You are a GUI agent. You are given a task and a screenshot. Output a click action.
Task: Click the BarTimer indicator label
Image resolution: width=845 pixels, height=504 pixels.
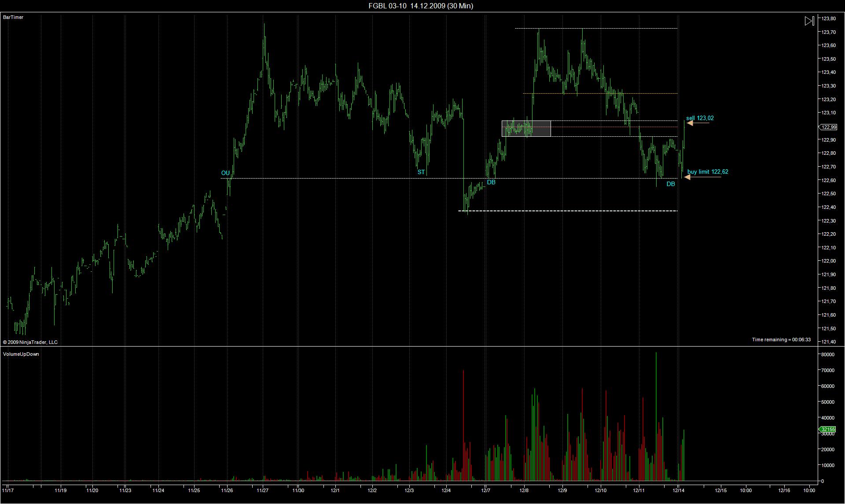pyautogui.click(x=13, y=17)
